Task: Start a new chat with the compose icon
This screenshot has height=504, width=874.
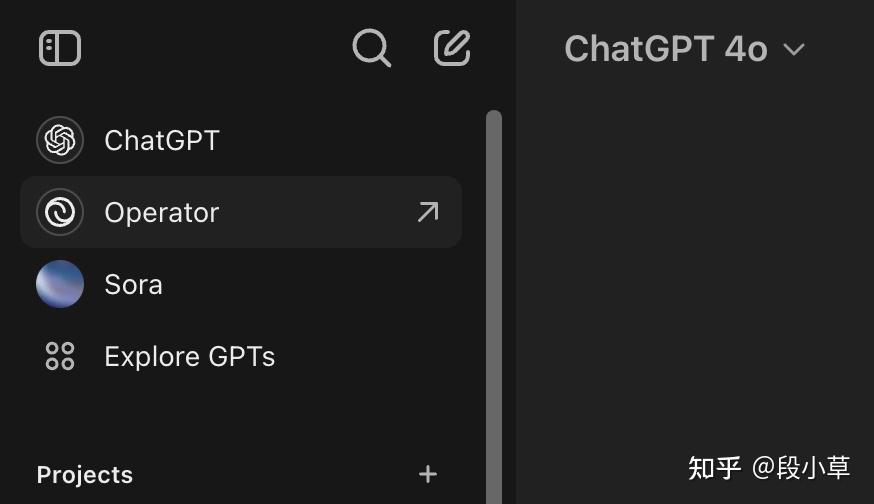Action: pos(452,47)
